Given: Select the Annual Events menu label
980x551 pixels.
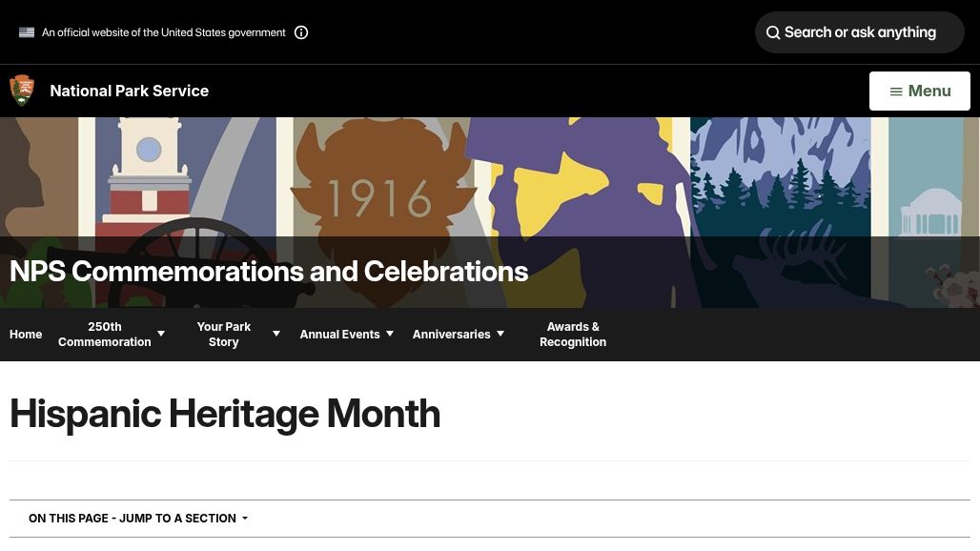Looking at the screenshot, I should click(x=339, y=335).
